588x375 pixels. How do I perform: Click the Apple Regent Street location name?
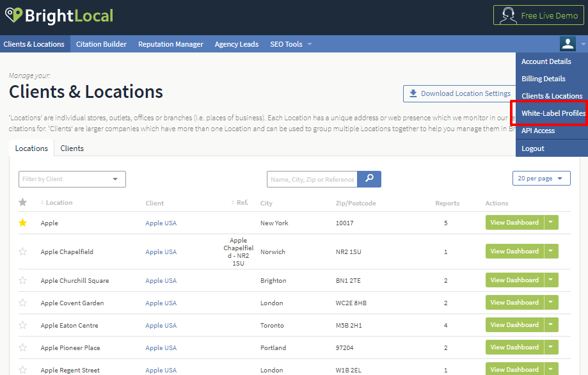[70, 370]
